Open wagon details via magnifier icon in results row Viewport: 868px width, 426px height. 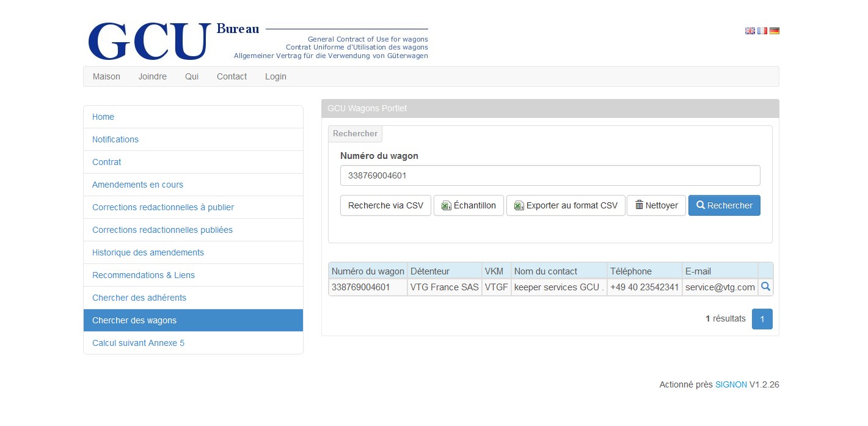click(765, 287)
